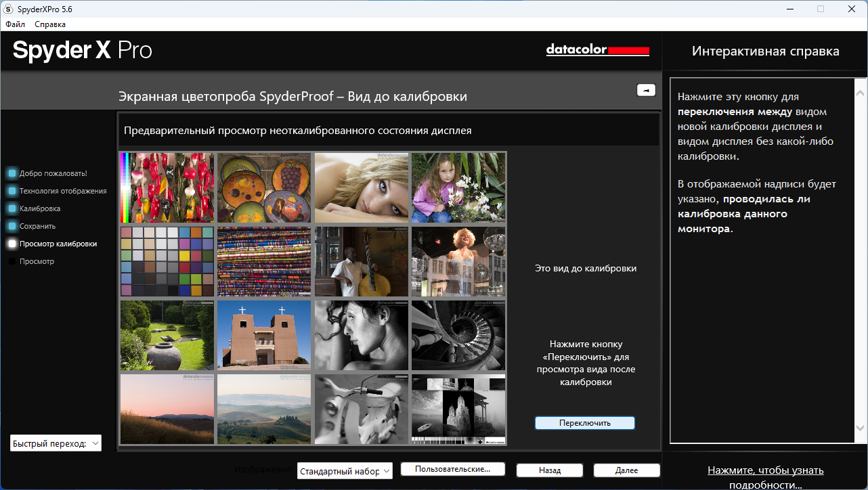The image size is (868, 490).
Task: Open the Справка menu
Action: click(x=50, y=24)
